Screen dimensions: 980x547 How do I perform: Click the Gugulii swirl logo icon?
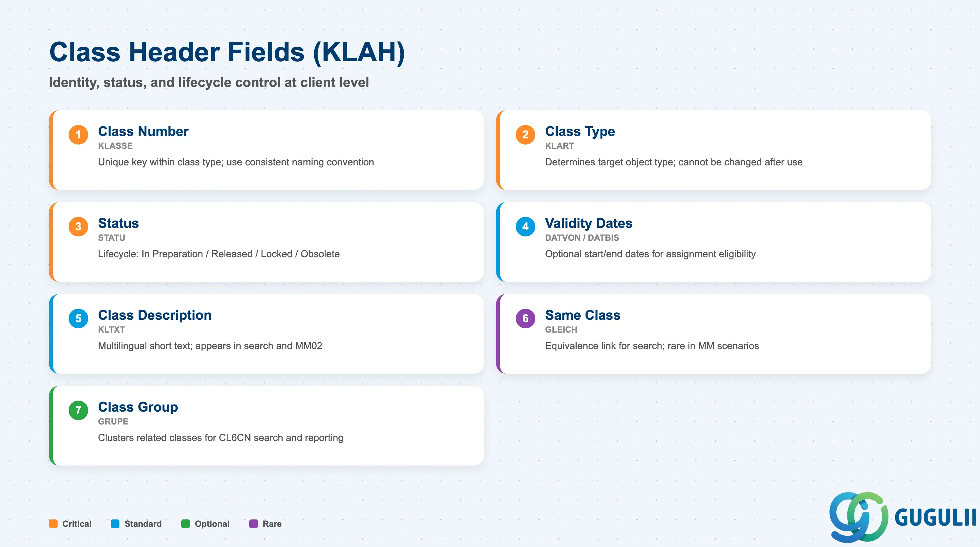[x=859, y=517]
